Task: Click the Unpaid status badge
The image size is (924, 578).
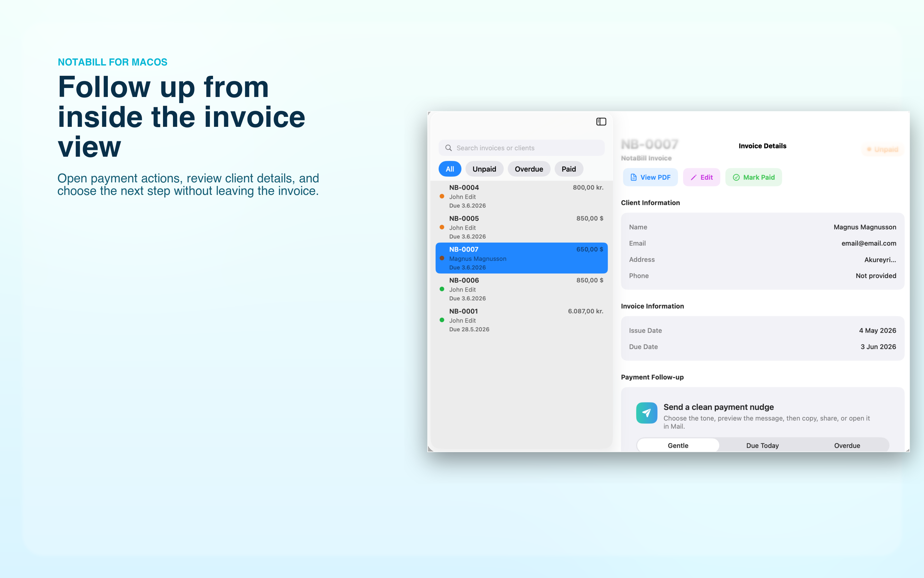Action: 883,149
